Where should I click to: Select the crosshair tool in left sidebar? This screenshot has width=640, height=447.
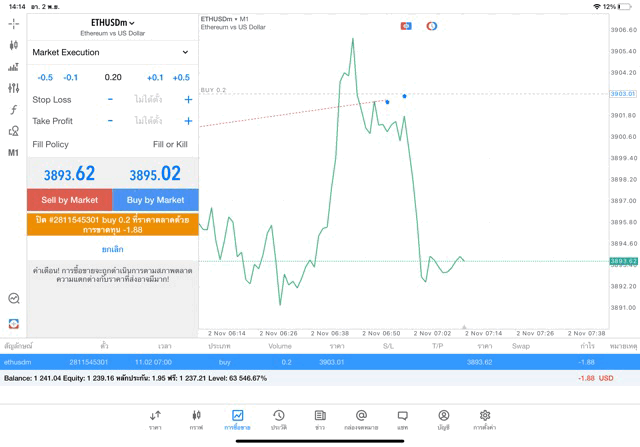pos(14,23)
